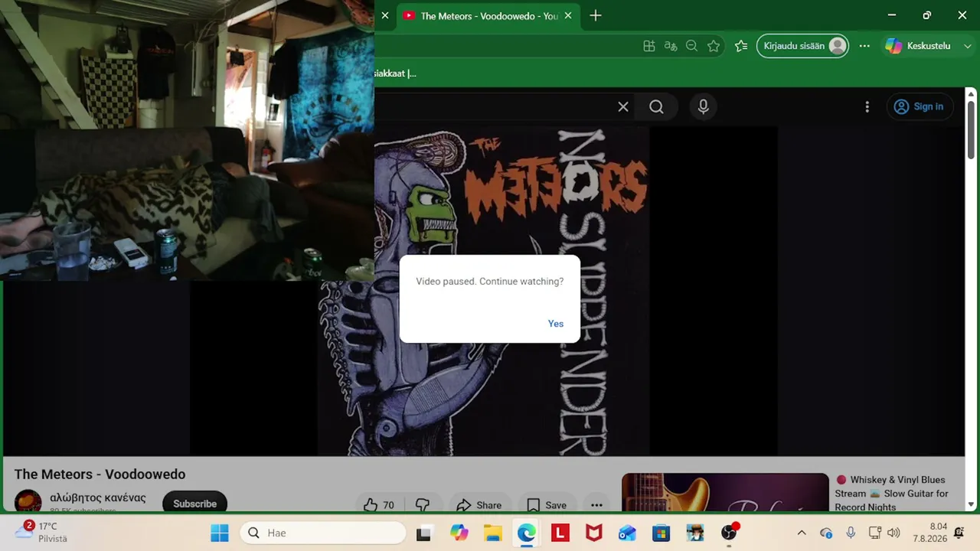Click the YouTube search magnifier button
This screenshot has height=551, width=980.
pos(656,107)
